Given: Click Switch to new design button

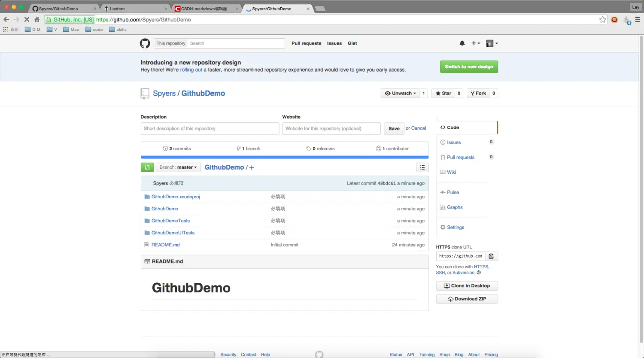Looking at the screenshot, I should [469, 67].
